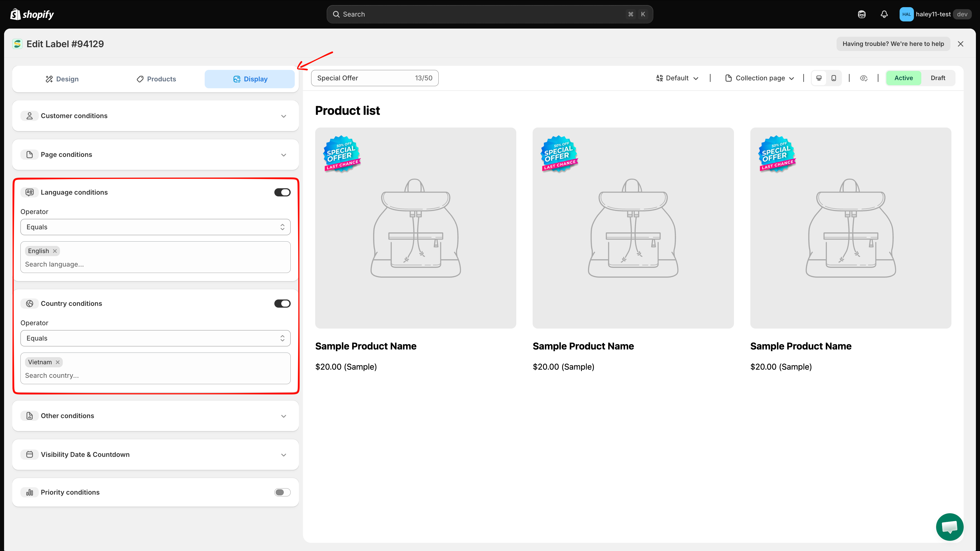Click the Shopify search bar
This screenshot has height=551, width=980.
[490, 14]
